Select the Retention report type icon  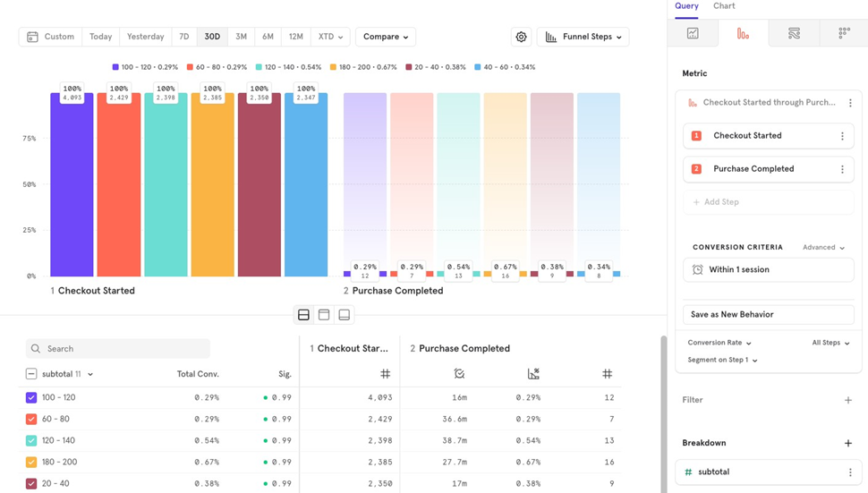tap(844, 33)
